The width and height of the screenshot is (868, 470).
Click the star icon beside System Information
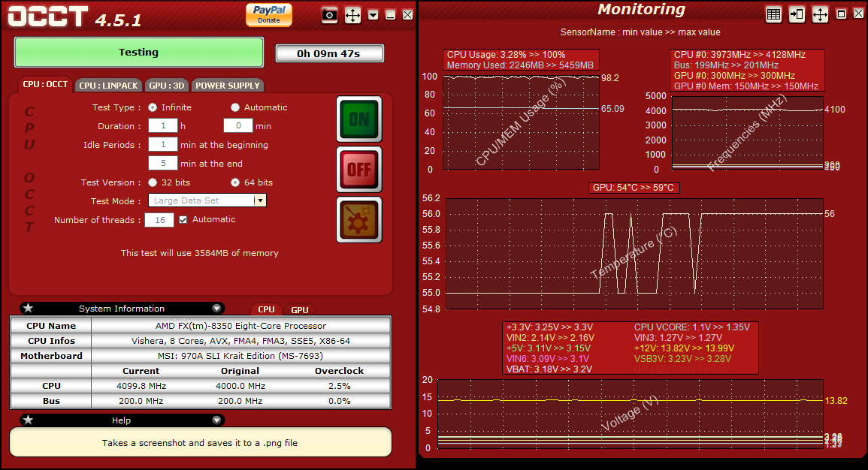point(29,308)
